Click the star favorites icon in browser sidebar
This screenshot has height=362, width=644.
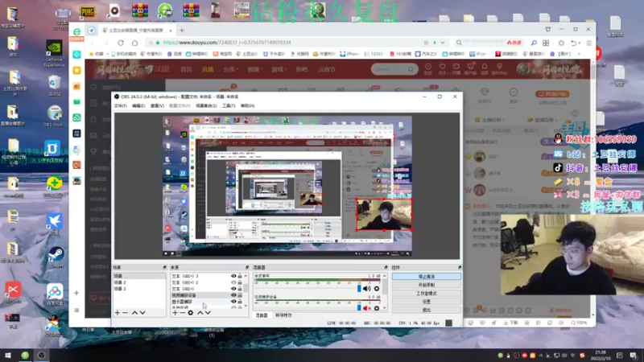click(x=76, y=71)
